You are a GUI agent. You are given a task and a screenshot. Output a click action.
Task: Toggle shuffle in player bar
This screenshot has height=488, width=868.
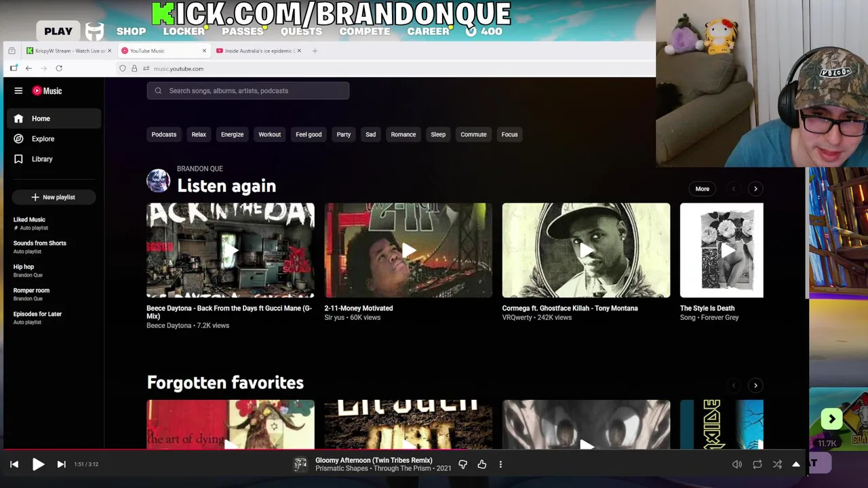777,464
